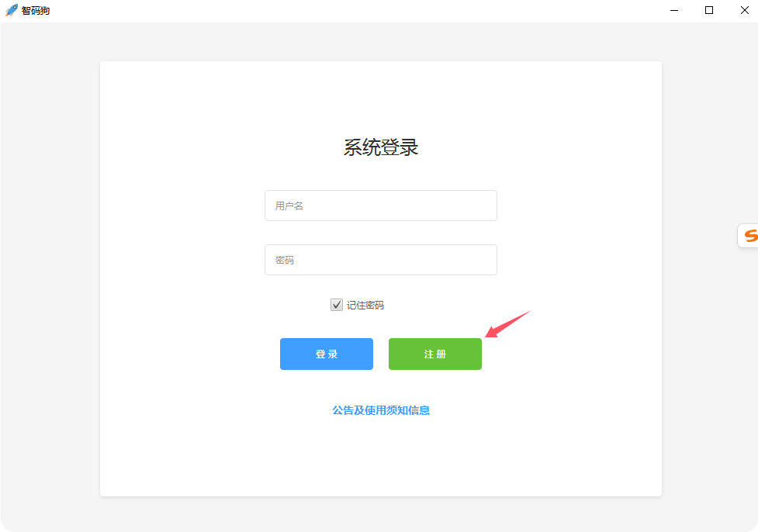
Task: Minimize the 智码狗 window
Action: point(673,10)
